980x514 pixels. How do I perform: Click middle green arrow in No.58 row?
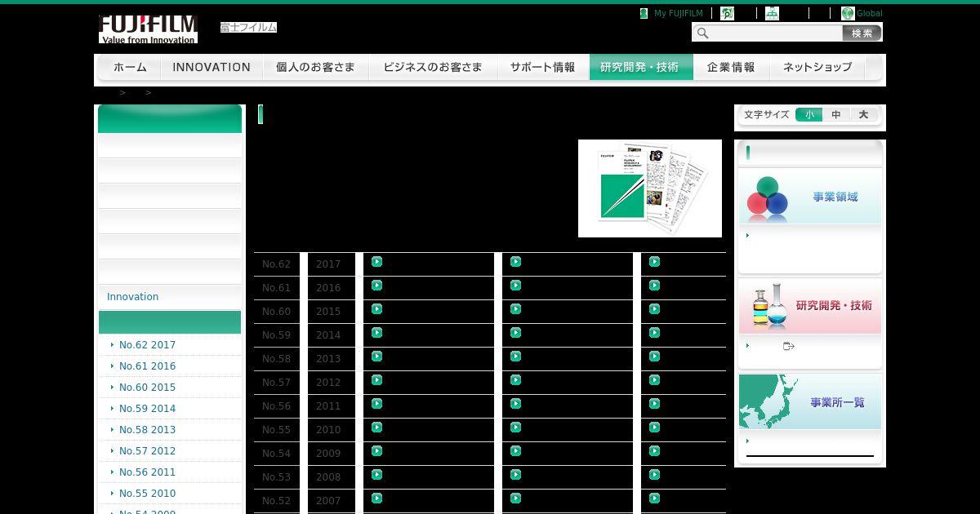pos(515,357)
